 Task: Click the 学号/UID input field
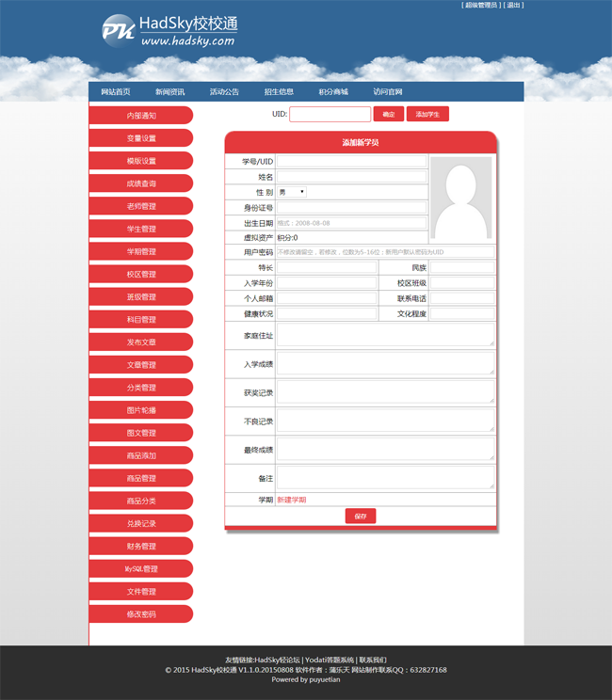[x=351, y=161]
